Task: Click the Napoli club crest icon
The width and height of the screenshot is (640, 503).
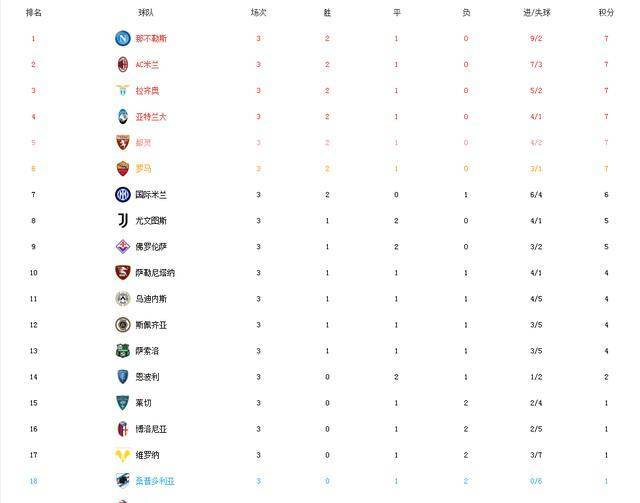Action: (x=122, y=38)
